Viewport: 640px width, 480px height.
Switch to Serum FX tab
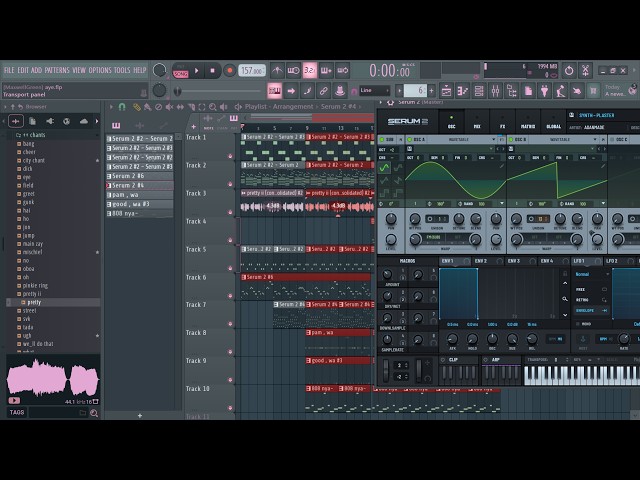click(502, 122)
